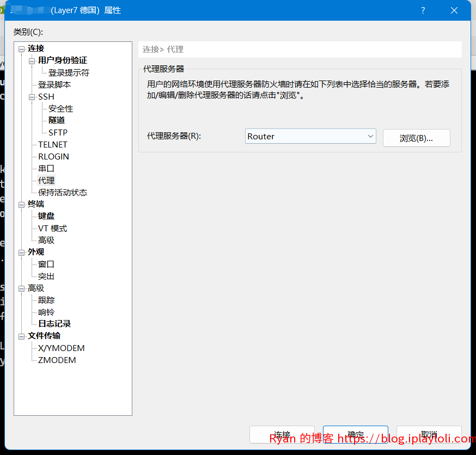Select 响铃 tree item
476x455 pixels.
point(46,312)
